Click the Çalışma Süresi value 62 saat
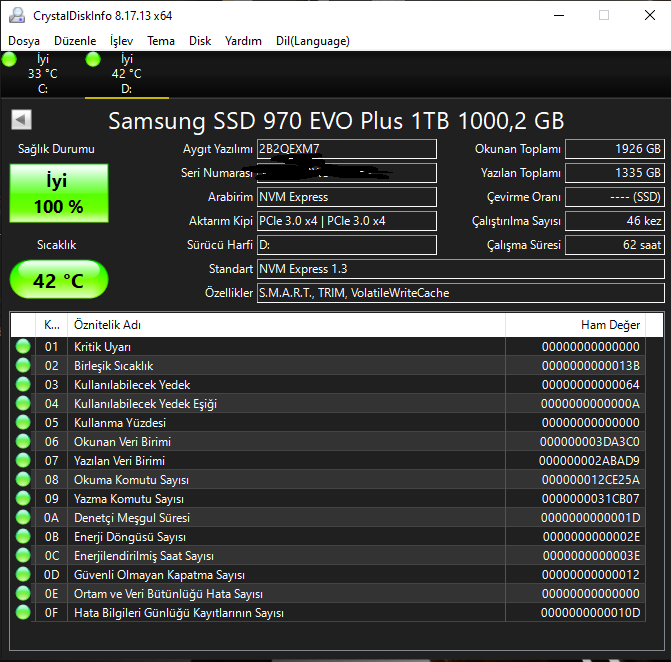This screenshot has height=662, width=671. point(615,245)
